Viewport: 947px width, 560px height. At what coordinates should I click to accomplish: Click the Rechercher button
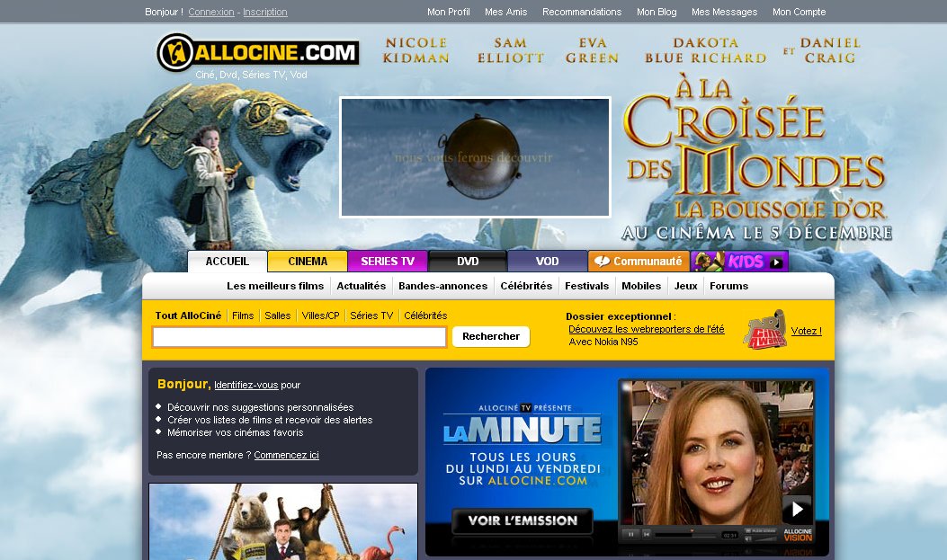[x=491, y=337]
